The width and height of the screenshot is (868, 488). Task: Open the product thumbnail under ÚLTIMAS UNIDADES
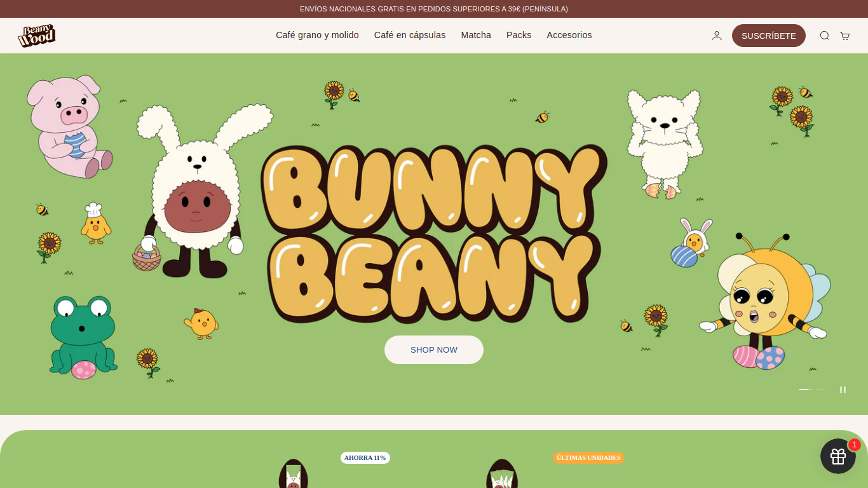click(x=502, y=473)
